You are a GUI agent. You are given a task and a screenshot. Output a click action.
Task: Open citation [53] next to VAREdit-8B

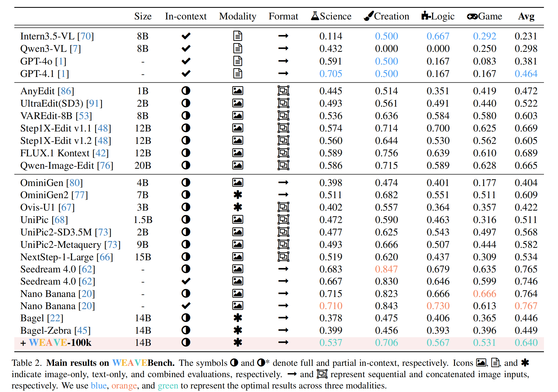(x=84, y=116)
